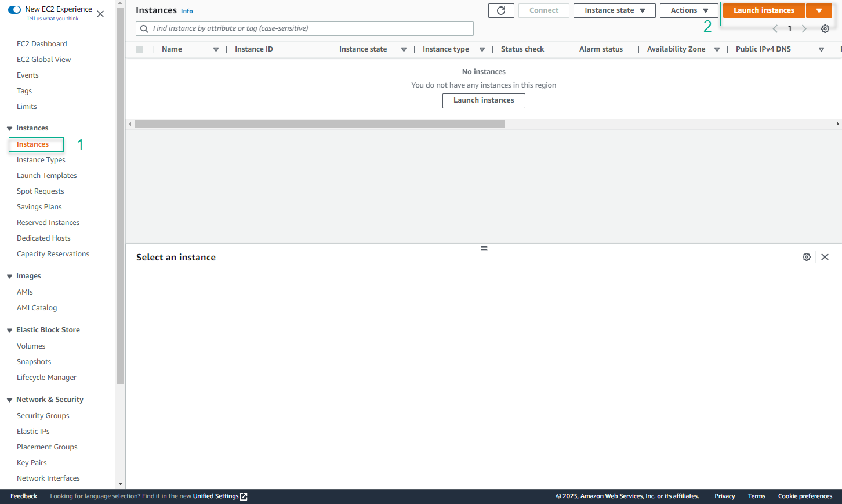Click Tell us what you think link
This screenshot has width=842, height=504.
52,19
